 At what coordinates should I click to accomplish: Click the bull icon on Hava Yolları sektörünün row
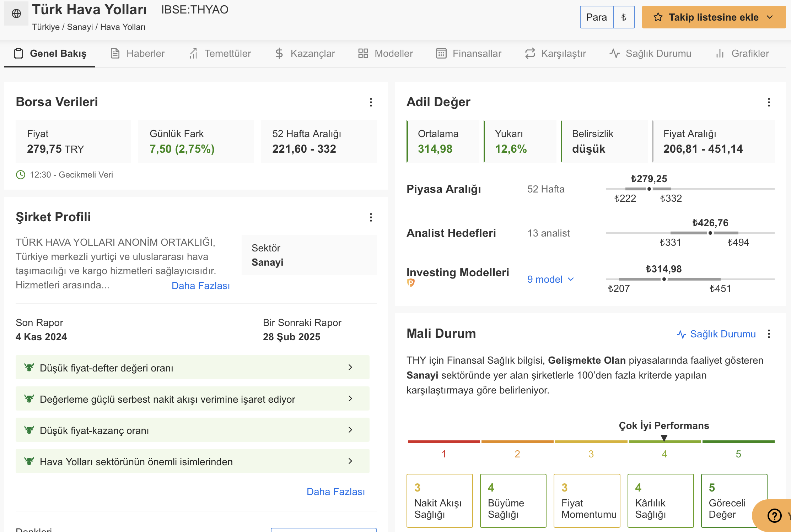click(29, 461)
